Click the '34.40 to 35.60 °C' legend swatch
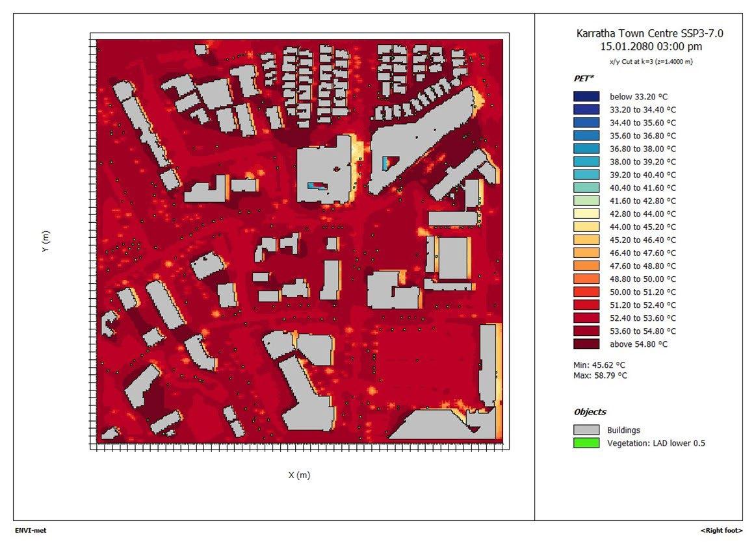Screen dimensions: 756x547 click(586, 122)
